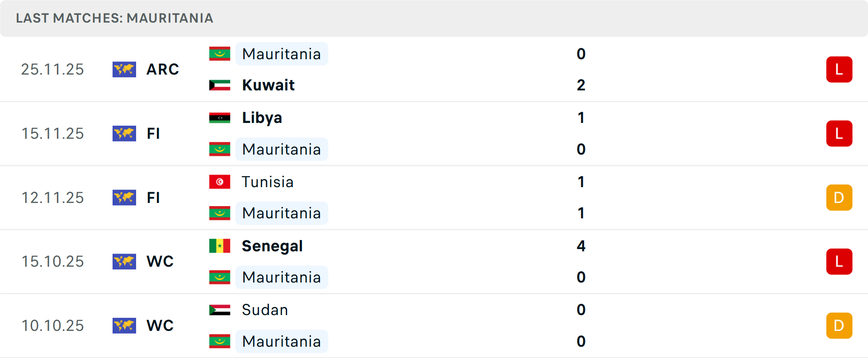Viewport: 868px width, 358px height.
Task: Click the Senegal flag icon
Action: click(x=220, y=246)
